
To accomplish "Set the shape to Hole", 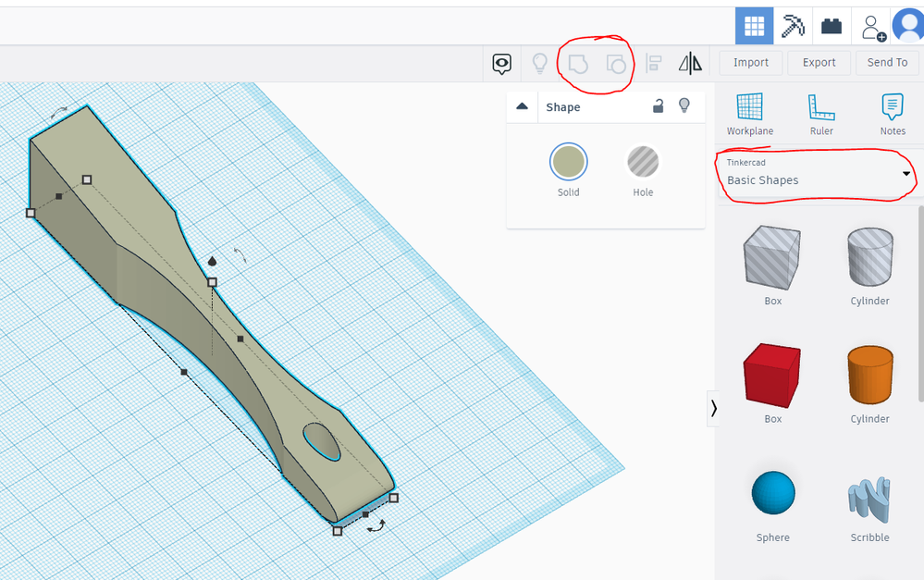I will coord(643,162).
